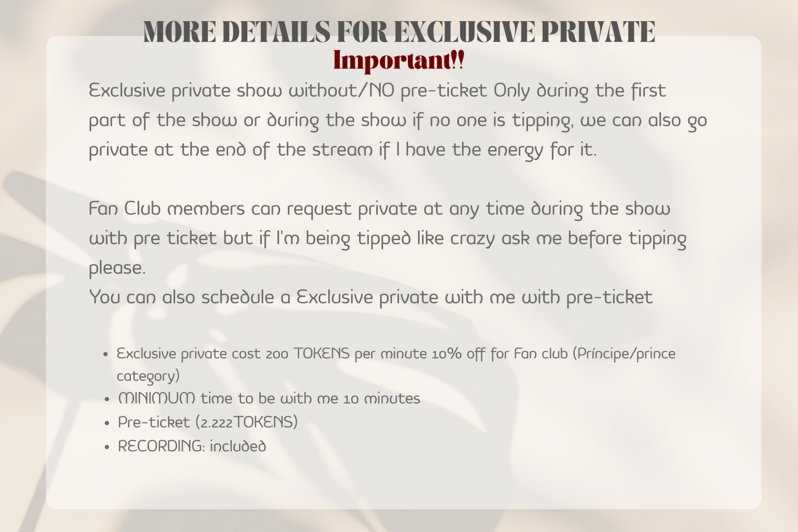The image size is (798, 532).
Task: Click the red 'Important!!' subheading
Action: (x=398, y=60)
